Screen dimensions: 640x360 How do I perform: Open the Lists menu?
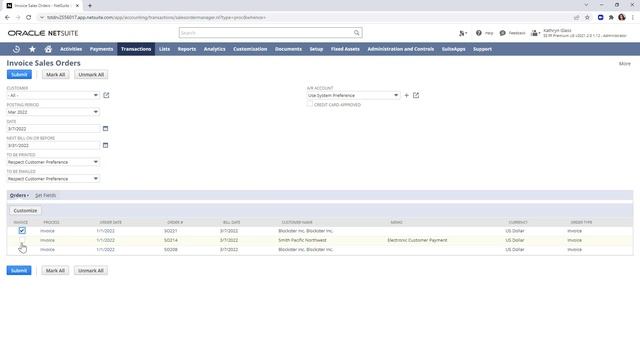164,49
